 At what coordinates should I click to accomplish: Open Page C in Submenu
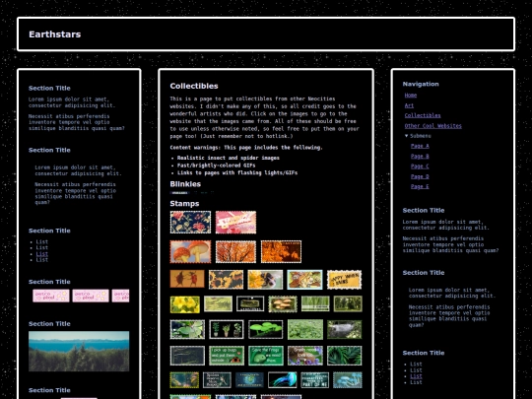click(x=420, y=166)
